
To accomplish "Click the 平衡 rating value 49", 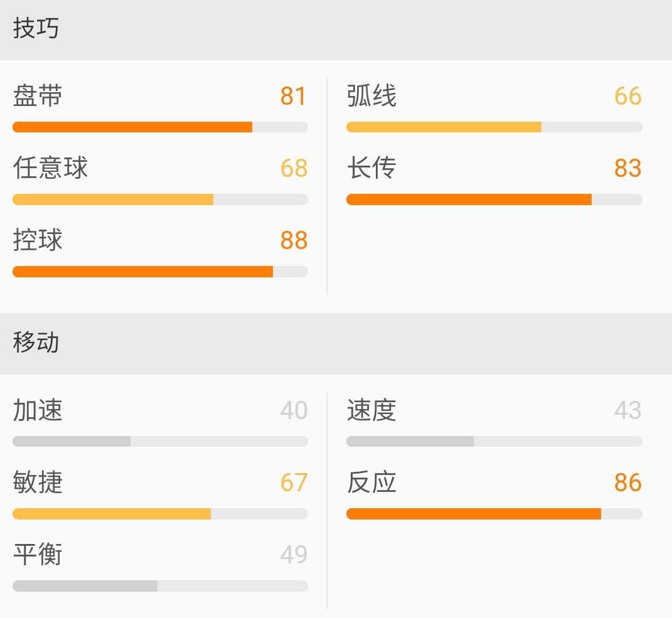I will click(294, 555).
